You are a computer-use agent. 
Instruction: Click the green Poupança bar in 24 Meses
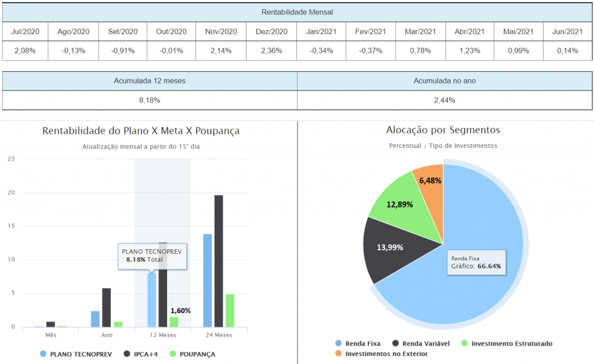click(x=230, y=311)
